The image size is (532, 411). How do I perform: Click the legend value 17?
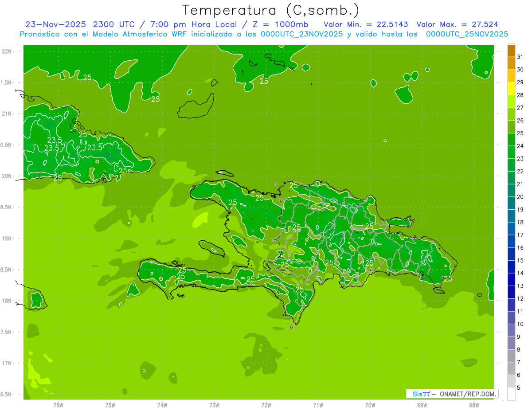(520, 235)
